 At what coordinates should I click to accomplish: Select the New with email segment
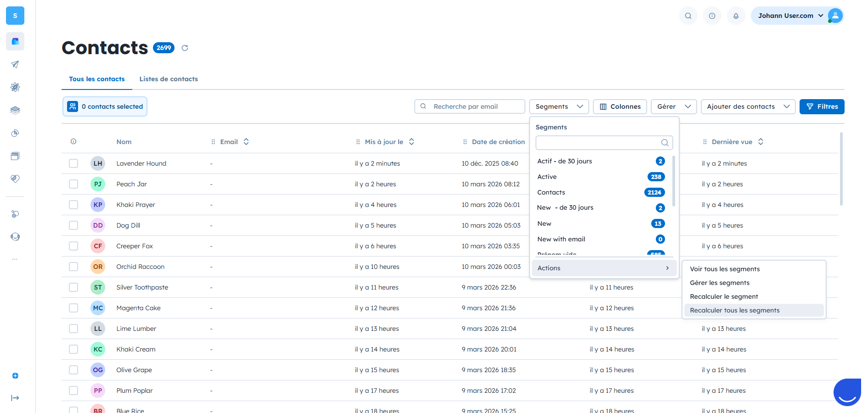pyautogui.click(x=601, y=239)
